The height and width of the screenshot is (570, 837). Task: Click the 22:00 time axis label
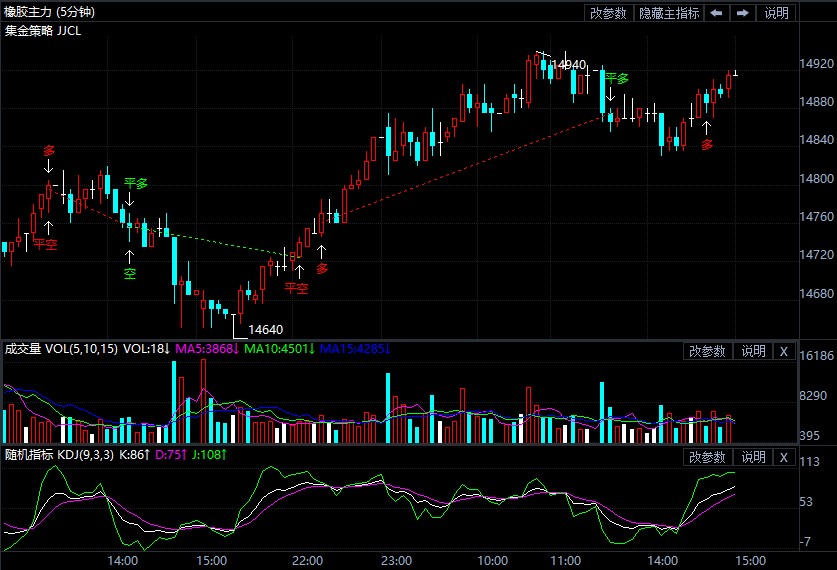pyautogui.click(x=307, y=560)
